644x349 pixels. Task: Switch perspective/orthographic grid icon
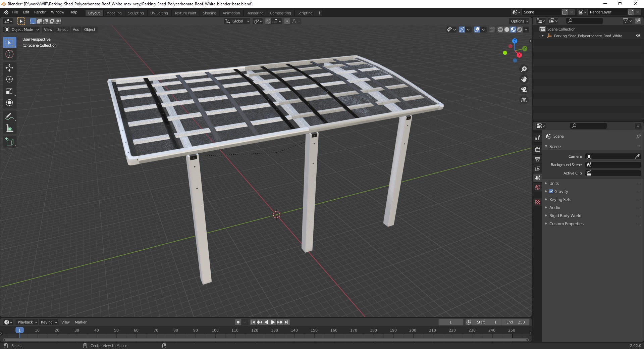coord(524,100)
